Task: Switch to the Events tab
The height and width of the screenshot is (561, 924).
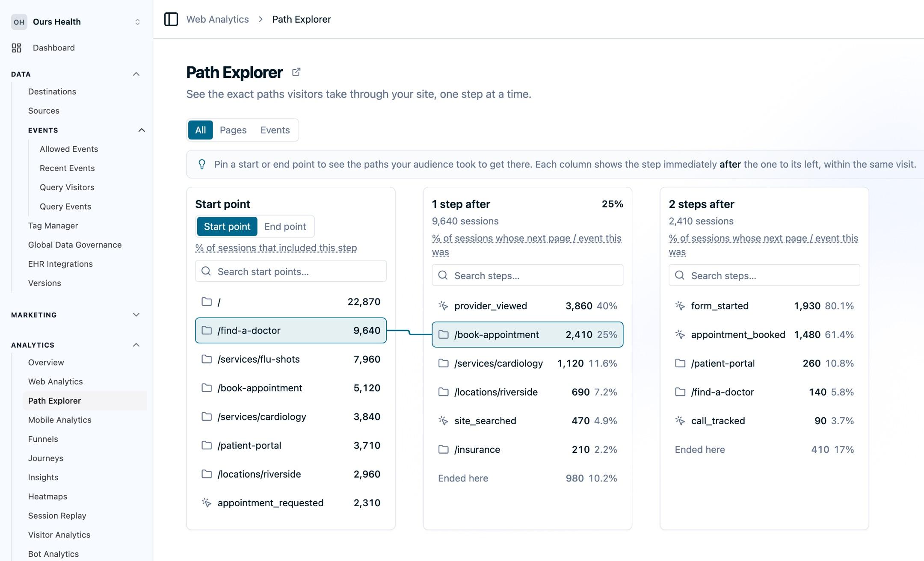Action: pyautogui.click(x=275, y=130)
